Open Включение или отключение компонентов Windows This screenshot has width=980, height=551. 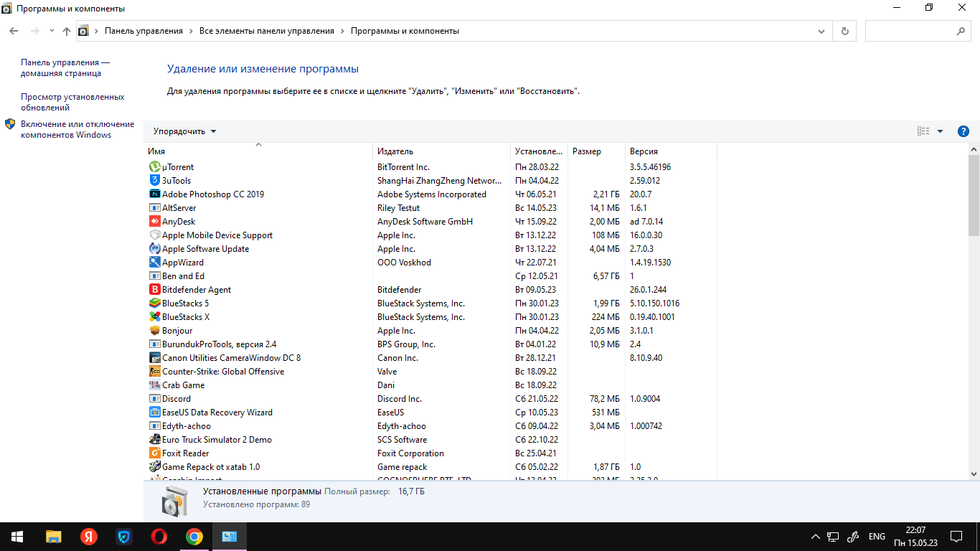77,129
